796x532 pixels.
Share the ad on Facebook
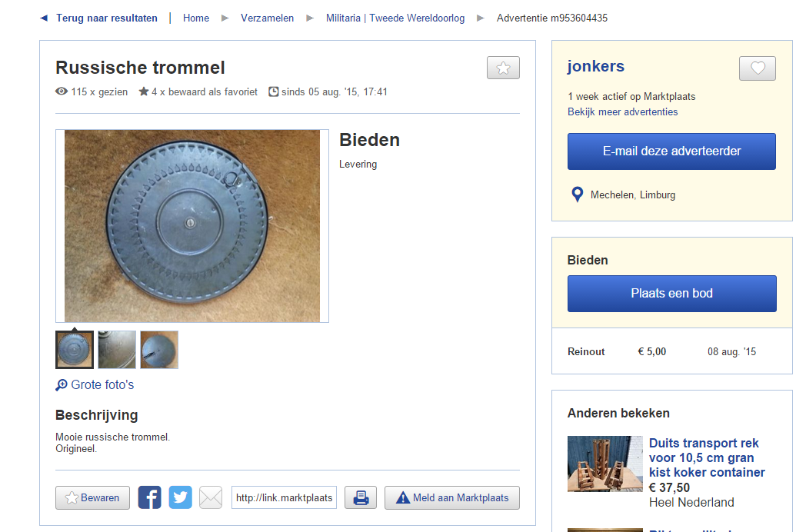click(149, 497)
